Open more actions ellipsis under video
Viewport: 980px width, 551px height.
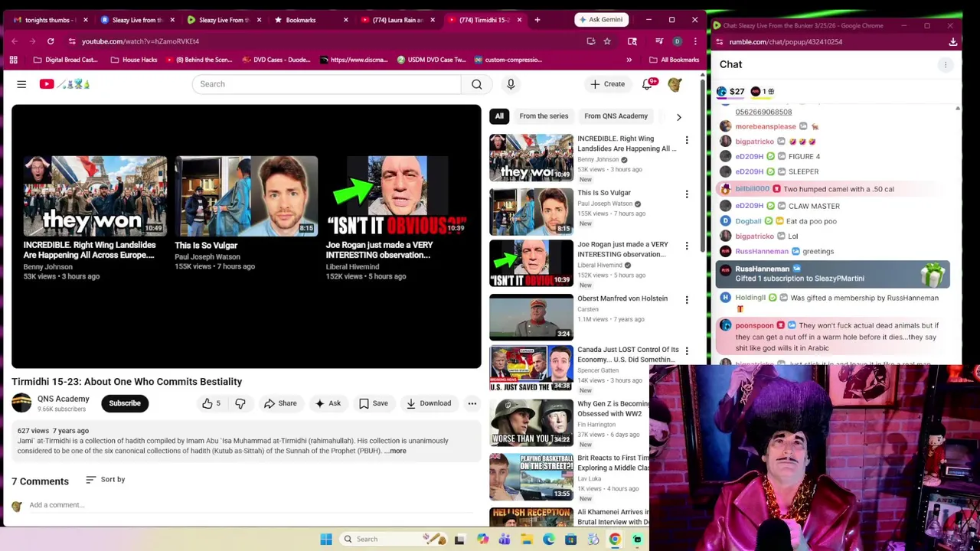click(x=472, y=403)
